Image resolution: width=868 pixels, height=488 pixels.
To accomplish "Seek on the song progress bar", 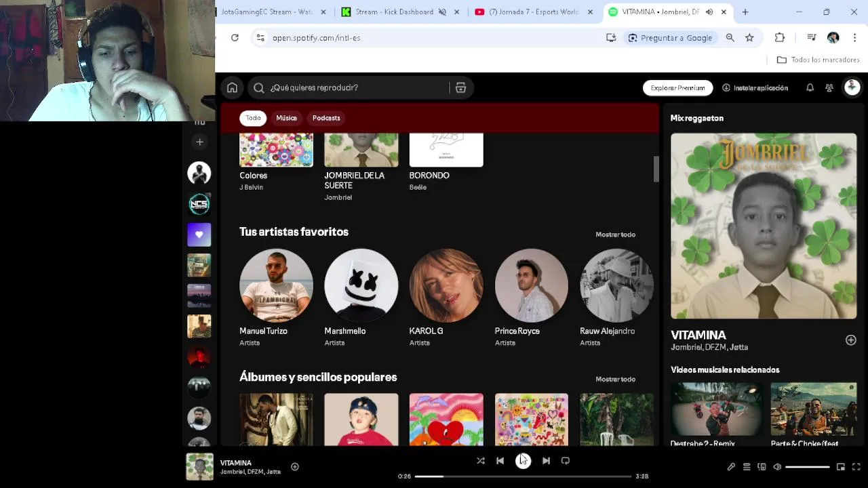I will tap(523, 476).
